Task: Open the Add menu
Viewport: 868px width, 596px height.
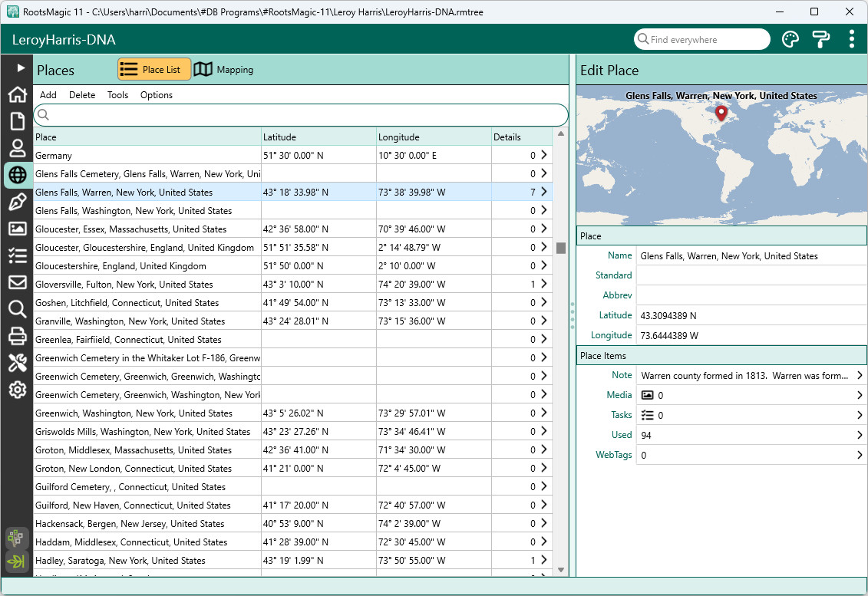Action: (x=48, y=94)
